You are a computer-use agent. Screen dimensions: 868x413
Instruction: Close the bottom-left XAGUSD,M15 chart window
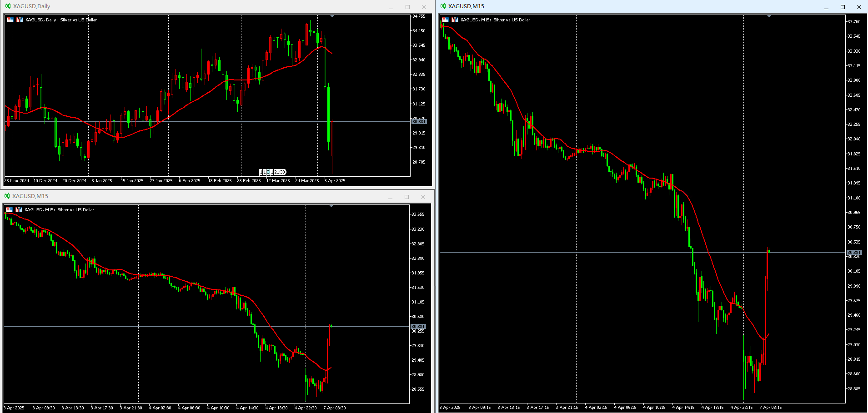423,197
